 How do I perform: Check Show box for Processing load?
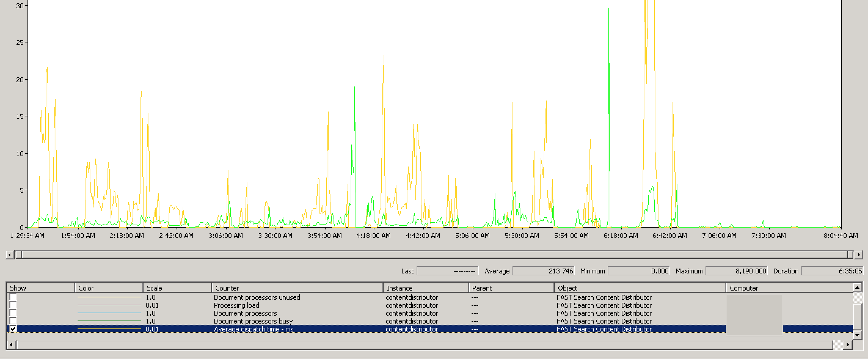(13, 305)
